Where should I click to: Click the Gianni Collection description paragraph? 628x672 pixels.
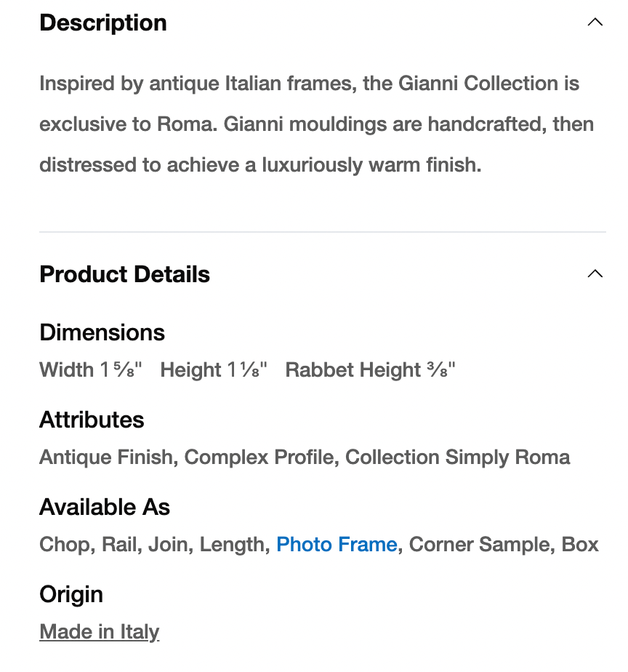pyautogui.click(x=316, y=124)
